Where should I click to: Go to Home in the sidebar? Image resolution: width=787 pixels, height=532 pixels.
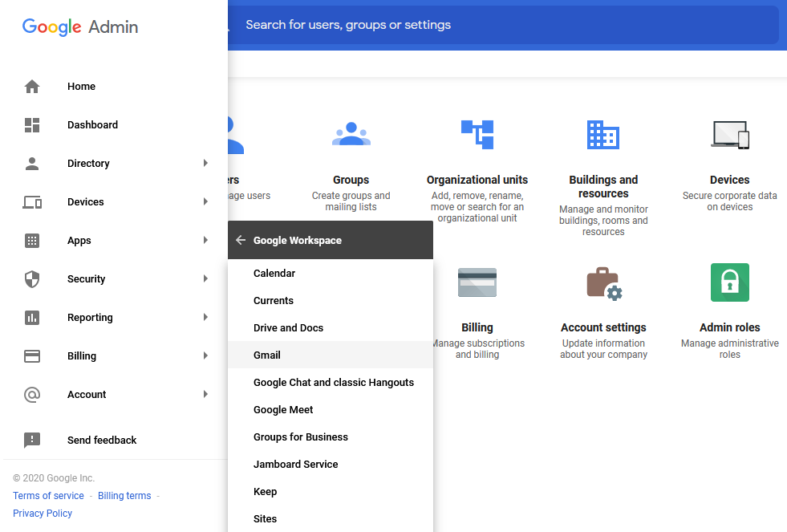(81, 87)
